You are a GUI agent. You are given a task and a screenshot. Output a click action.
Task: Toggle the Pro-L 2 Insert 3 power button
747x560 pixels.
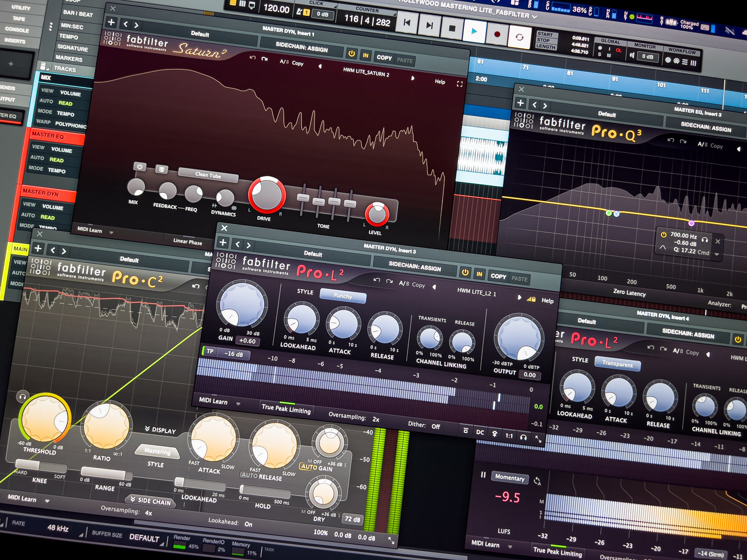465,272
